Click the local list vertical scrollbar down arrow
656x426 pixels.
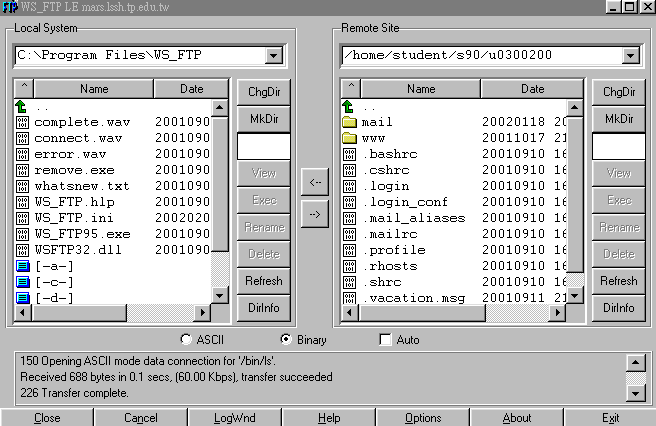[x=220, y=295]
